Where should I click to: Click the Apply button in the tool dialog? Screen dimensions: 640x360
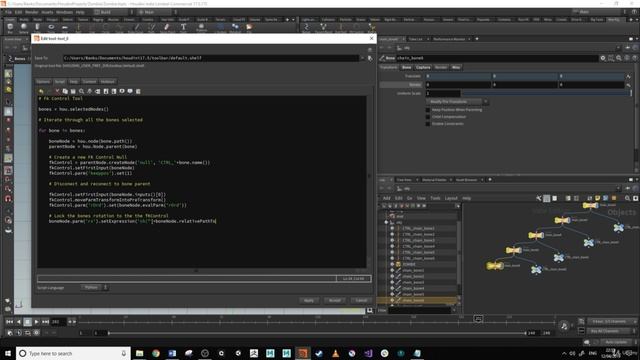pyautogui.click(x=309, y=300)
